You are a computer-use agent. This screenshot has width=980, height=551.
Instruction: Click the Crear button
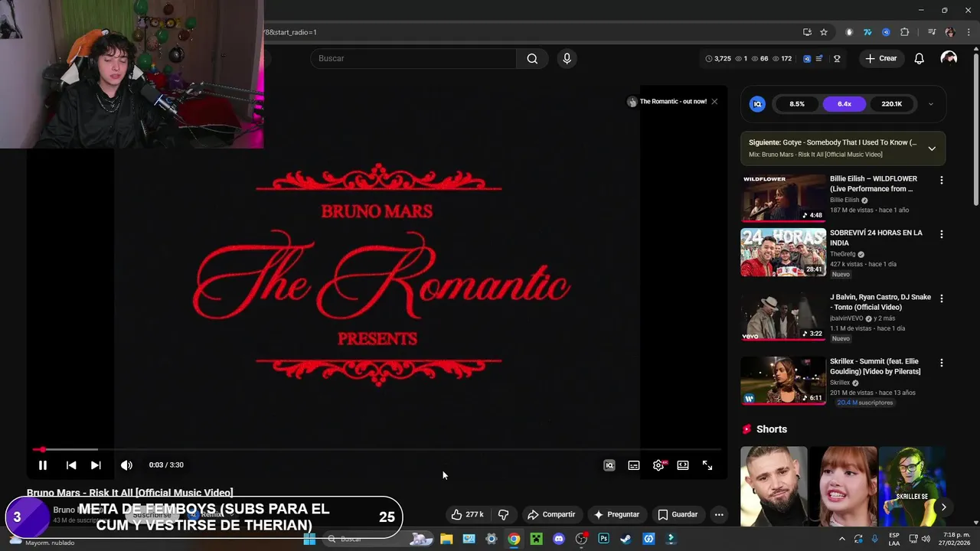(x=881, y=59)
